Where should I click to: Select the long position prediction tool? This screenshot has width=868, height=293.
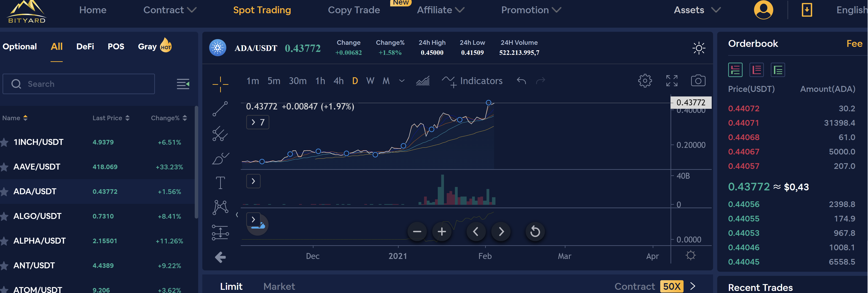[x=220, y=232]
